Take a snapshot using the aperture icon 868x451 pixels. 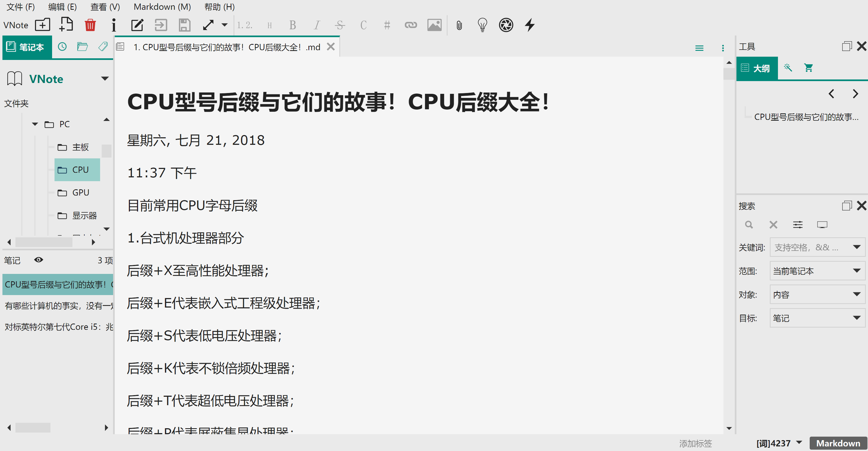[505, 25]
